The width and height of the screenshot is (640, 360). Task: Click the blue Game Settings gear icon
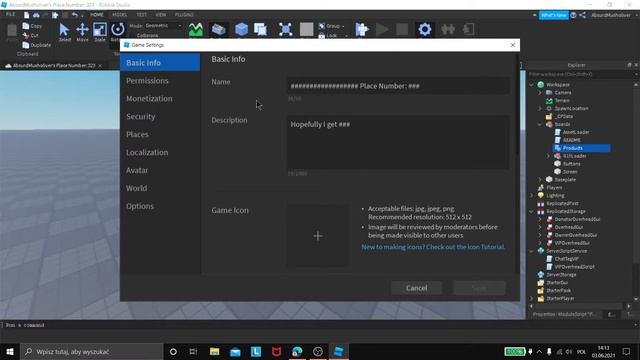tap(424, 29)
